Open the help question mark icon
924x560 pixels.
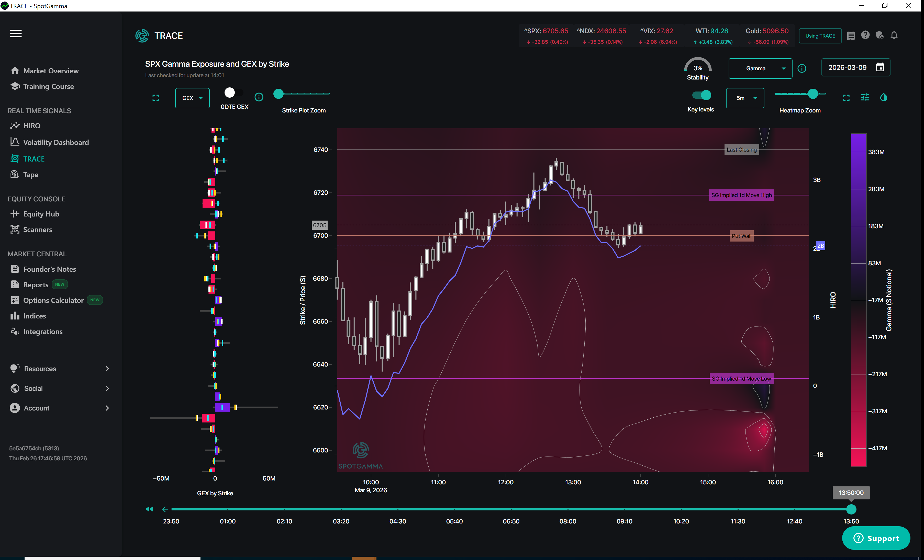[865, 35]
